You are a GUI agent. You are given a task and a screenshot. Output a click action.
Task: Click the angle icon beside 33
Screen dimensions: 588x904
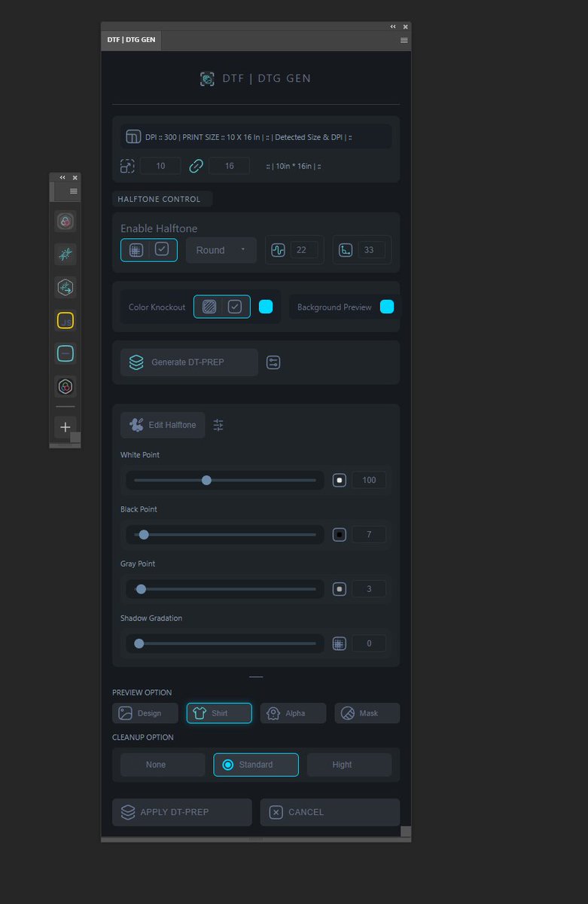[x=345, y=250]
